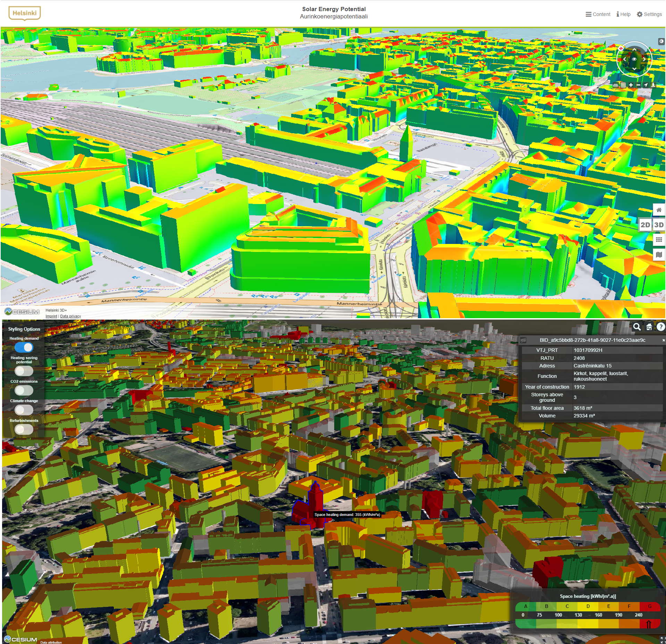The width and height of the screenshot is (666, 644).
Task: Zoom in with the plus icon
Action: (x=631, y=85)
